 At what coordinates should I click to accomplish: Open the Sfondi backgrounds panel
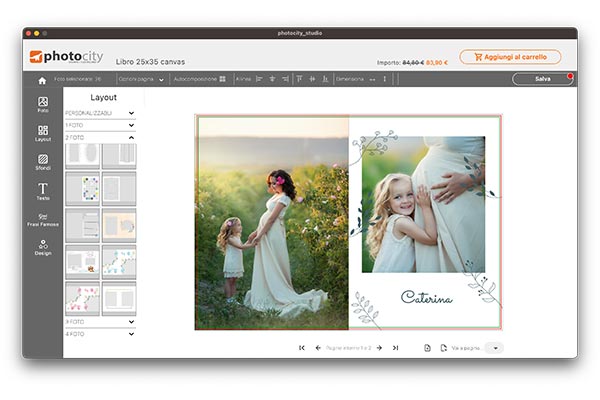[x=43, y=162]
